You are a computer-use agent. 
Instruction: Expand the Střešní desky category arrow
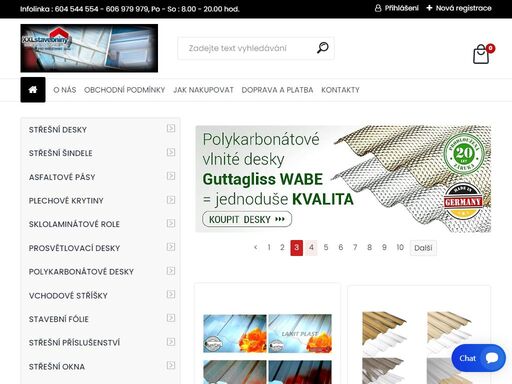tap(171, 128)
